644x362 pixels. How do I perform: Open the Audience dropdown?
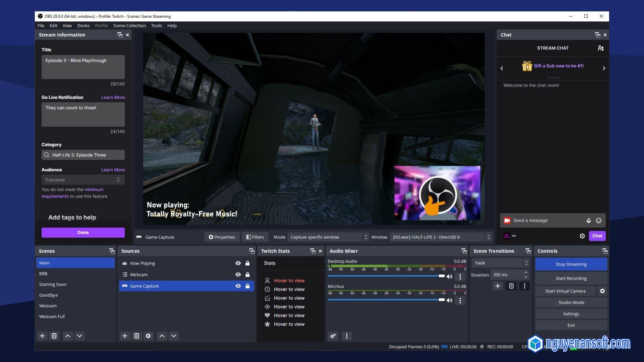click(x=83, y=180)
